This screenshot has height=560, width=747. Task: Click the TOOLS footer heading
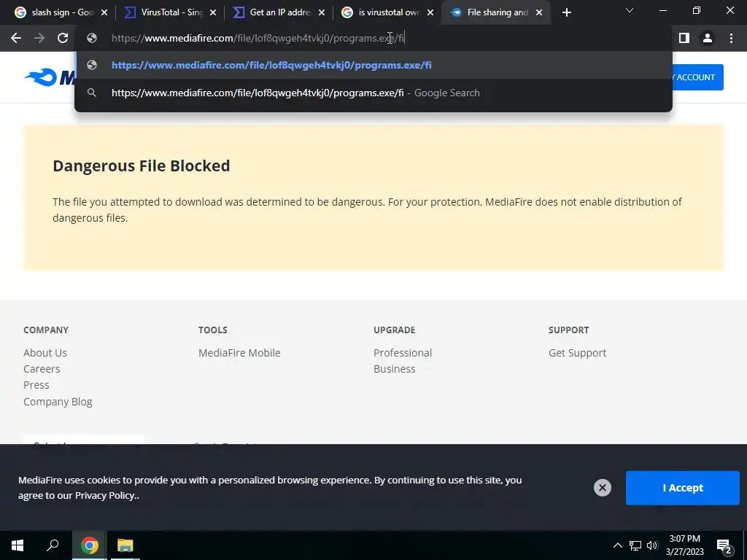[213, 330]
